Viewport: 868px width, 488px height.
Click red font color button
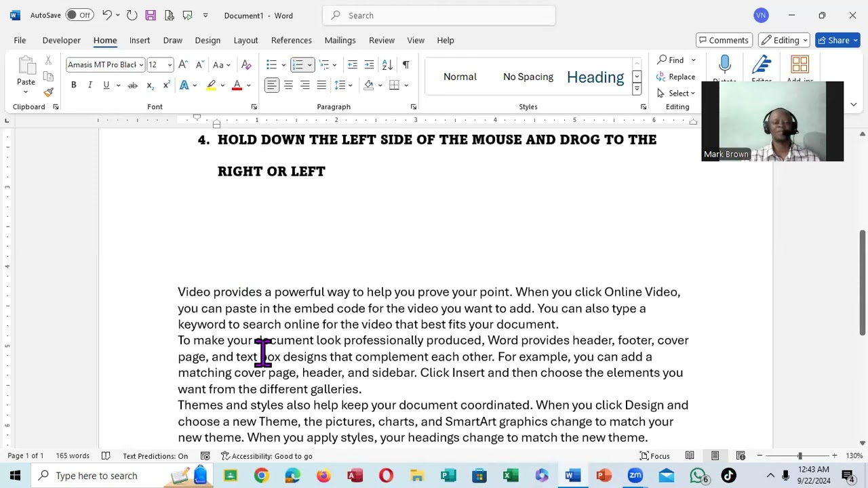point(237,85)
